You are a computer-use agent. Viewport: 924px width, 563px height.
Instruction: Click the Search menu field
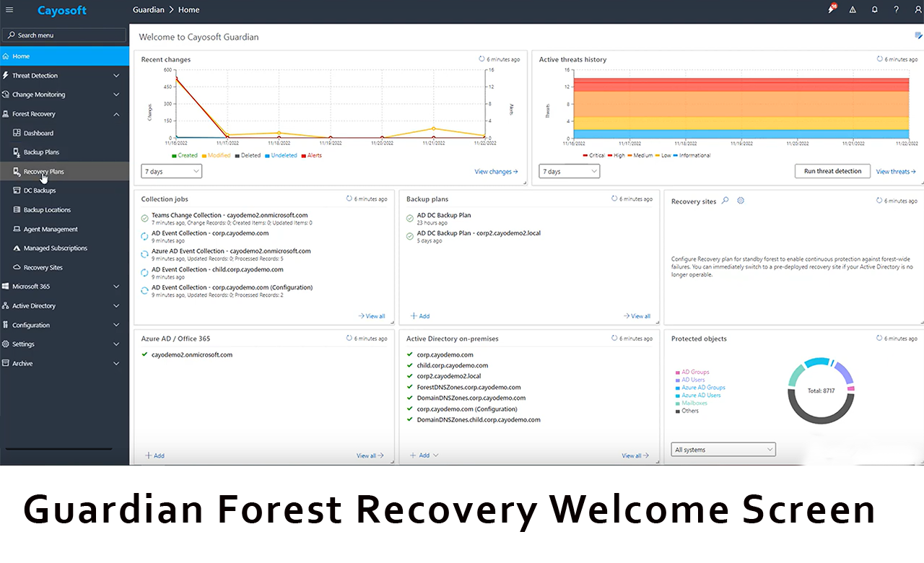tap(64, 35)
